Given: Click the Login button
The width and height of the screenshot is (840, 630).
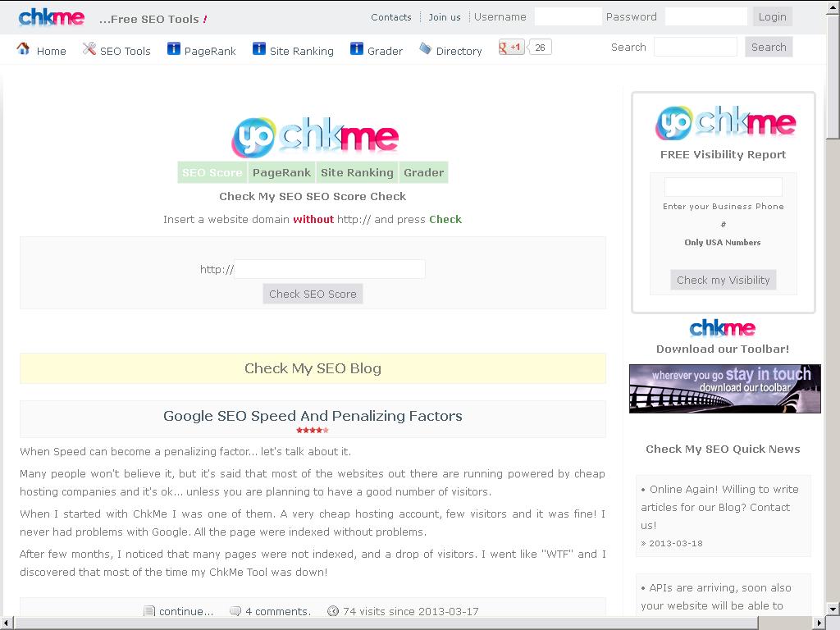Looking at the screenshot, I should coord(772,16).
